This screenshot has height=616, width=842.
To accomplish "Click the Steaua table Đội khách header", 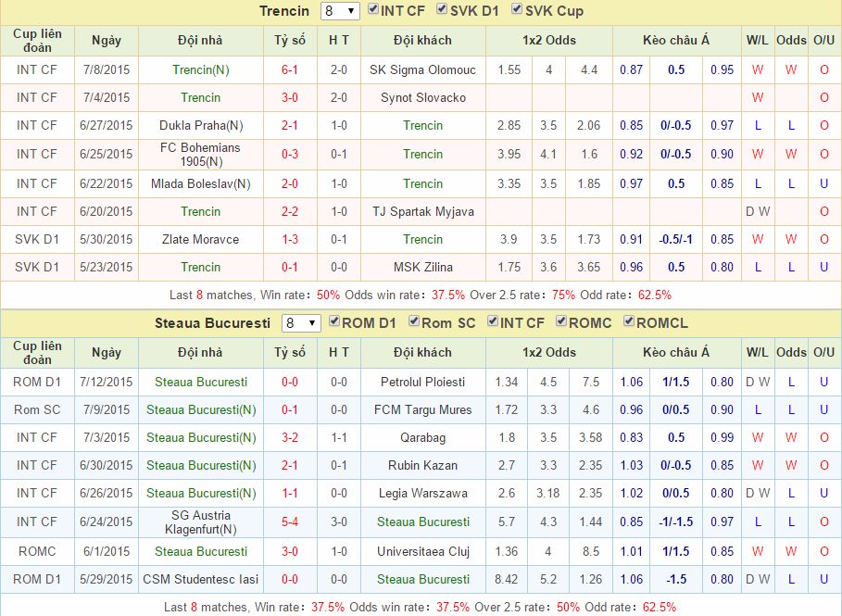I will pyautogui.click(x=422, y=353).
